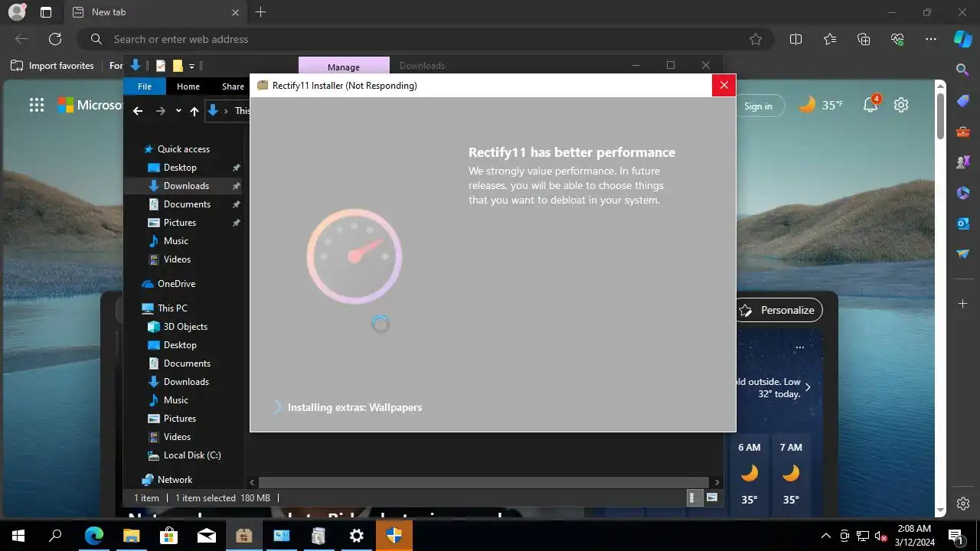Select OneDrive in Explorer tree
The height and width of the screenshot is (551, 980).
coord(176,284)
